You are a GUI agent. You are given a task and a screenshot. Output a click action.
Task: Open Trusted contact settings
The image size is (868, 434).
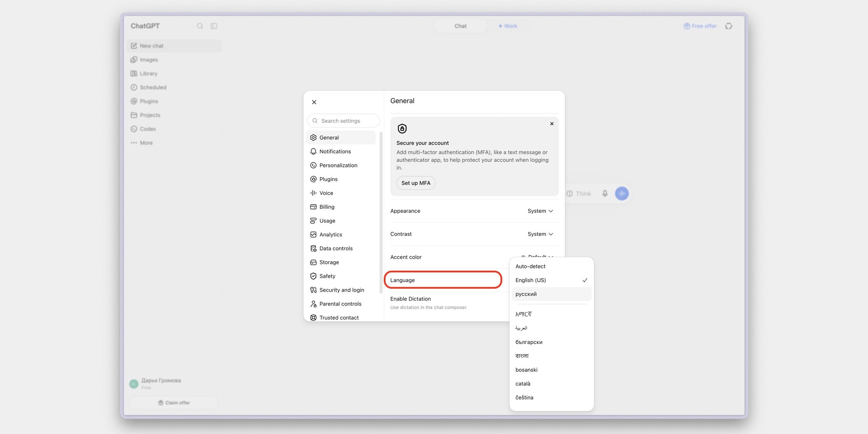click(x=341, y=317)
